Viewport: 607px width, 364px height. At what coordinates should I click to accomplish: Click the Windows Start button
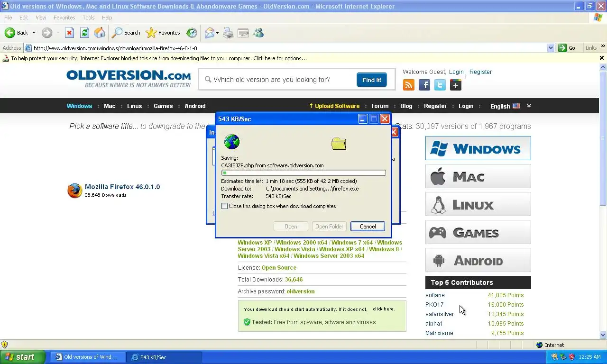[x=22, y=357]
